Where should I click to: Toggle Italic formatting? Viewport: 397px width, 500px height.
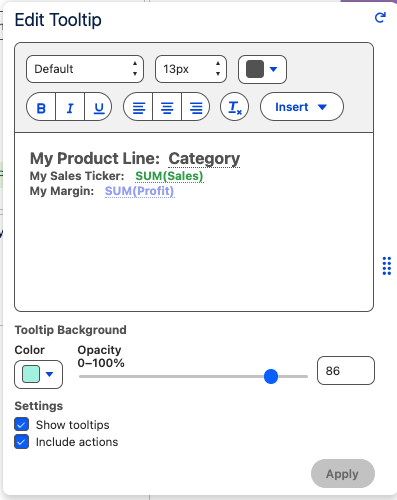click(x=70, y=107)
